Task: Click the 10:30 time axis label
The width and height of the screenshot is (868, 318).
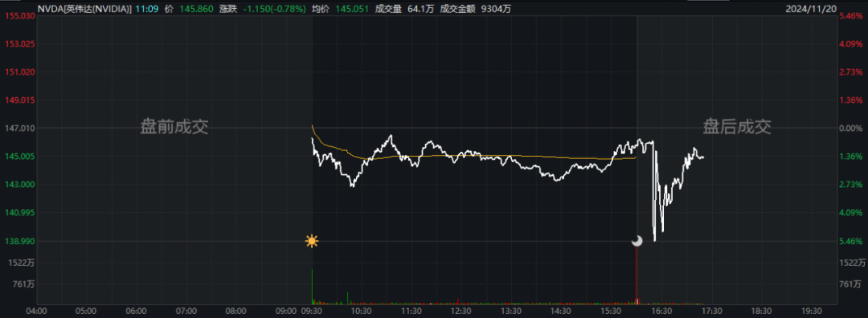Action: point(362,312)
